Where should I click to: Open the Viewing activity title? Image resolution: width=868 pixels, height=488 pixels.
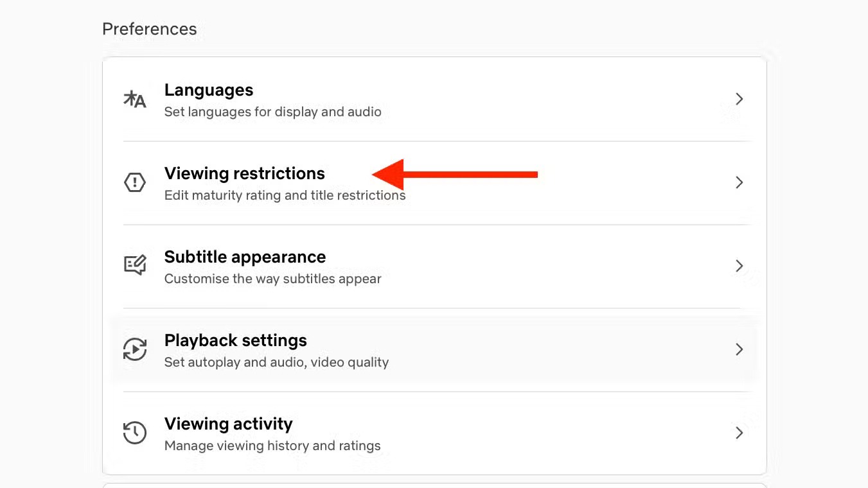point(229,424)
